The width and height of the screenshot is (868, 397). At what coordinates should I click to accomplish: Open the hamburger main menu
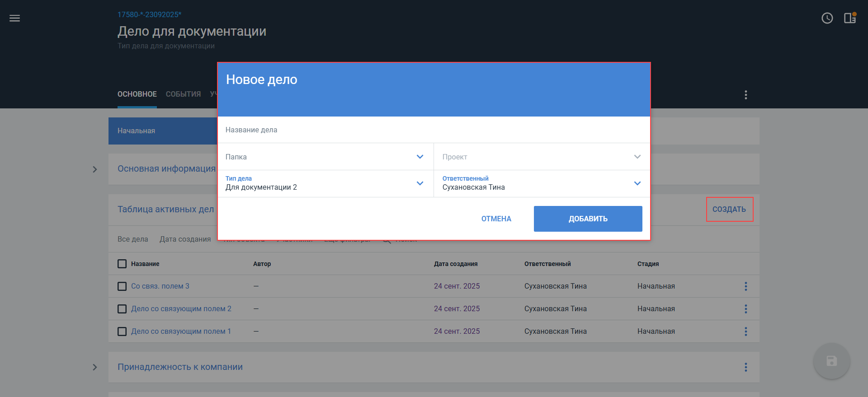(15, 18)
